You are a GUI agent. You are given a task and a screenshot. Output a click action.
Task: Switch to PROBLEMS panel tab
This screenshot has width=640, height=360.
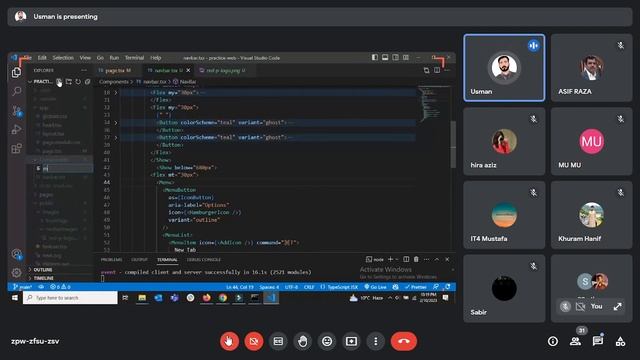tap(111, 260)
